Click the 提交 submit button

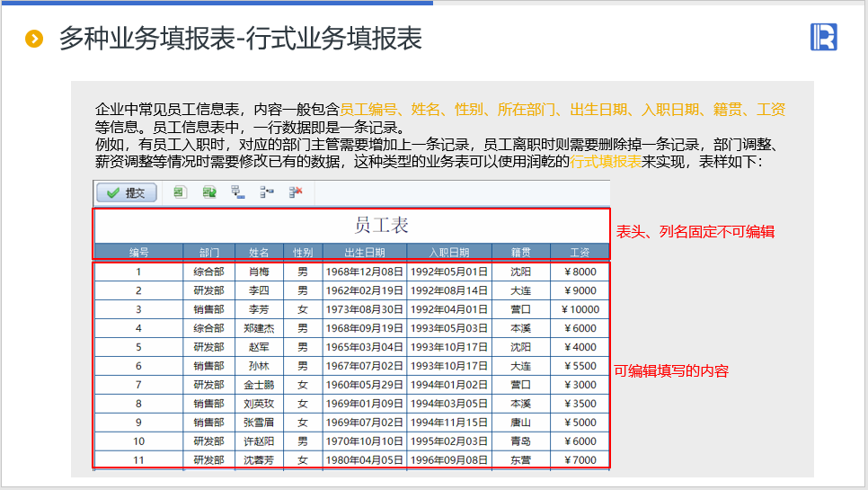[127, 192]
